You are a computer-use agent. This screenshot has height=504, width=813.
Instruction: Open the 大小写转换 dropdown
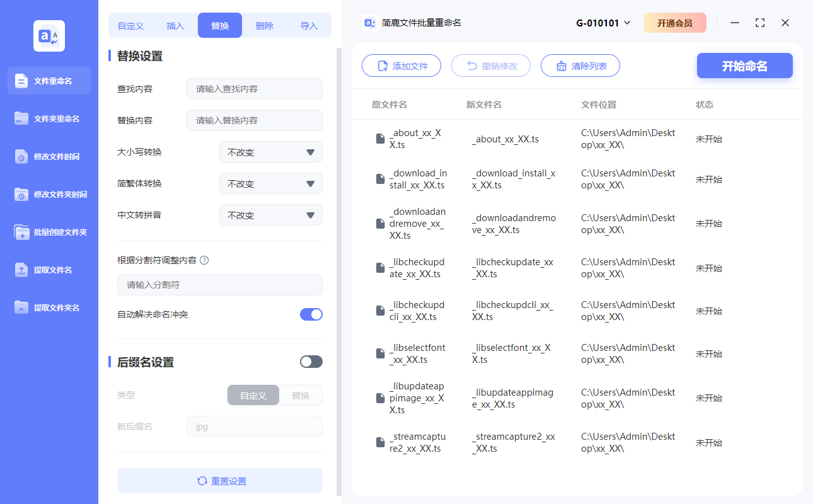tap(270, 152)
